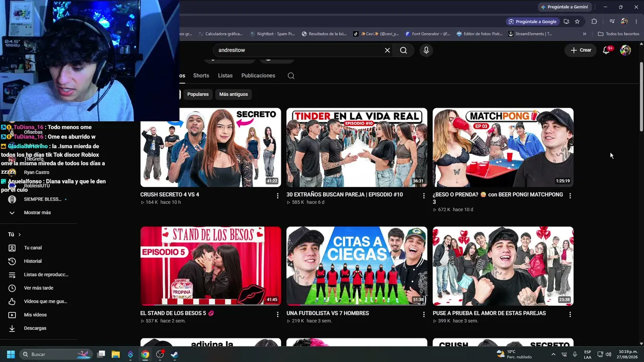
Task: Switch to the Listas tab
Action: tap(225, 75)
